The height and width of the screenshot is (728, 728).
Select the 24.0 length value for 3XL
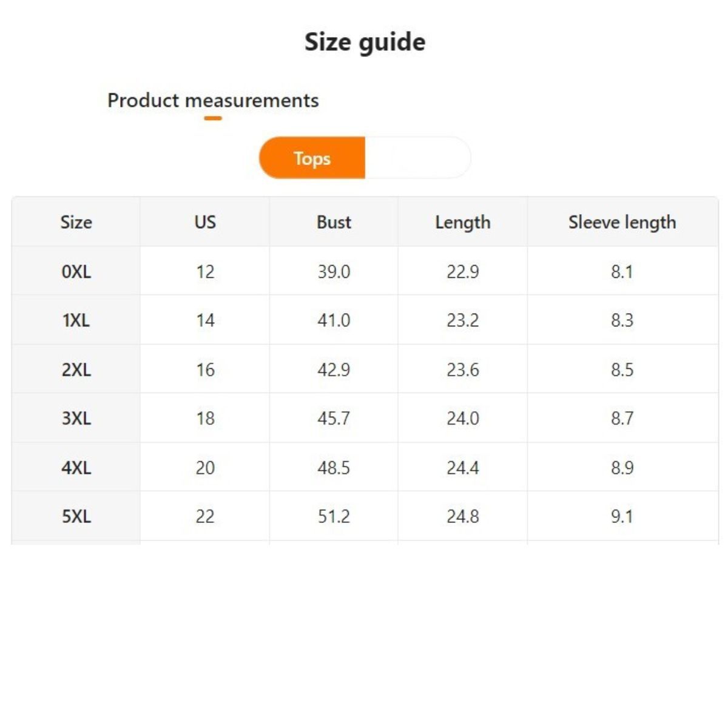point(462,418)
